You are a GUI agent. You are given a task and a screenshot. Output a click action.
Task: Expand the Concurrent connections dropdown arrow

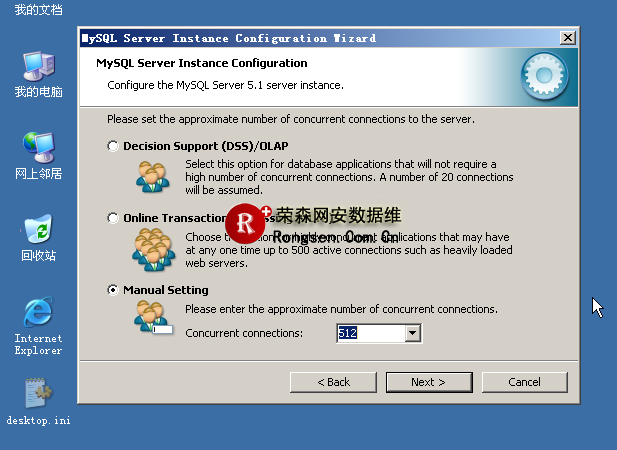(x=413, y=333)
